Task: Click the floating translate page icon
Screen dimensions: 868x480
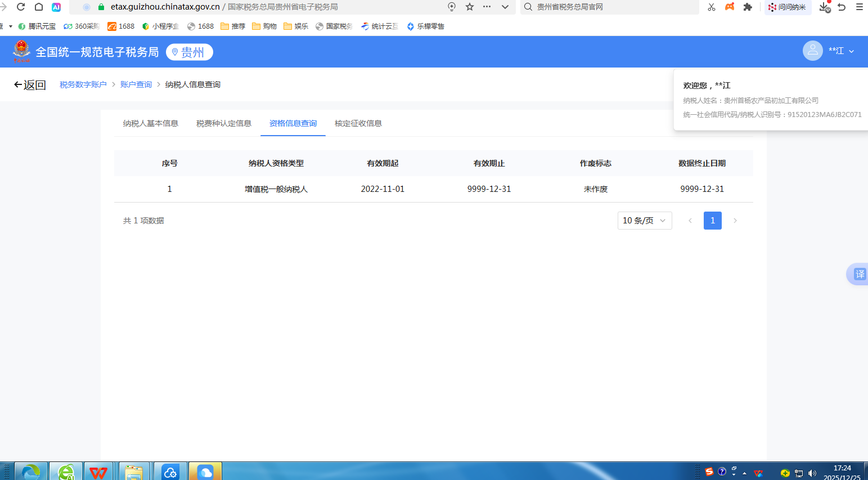Action: click(859, 274)
